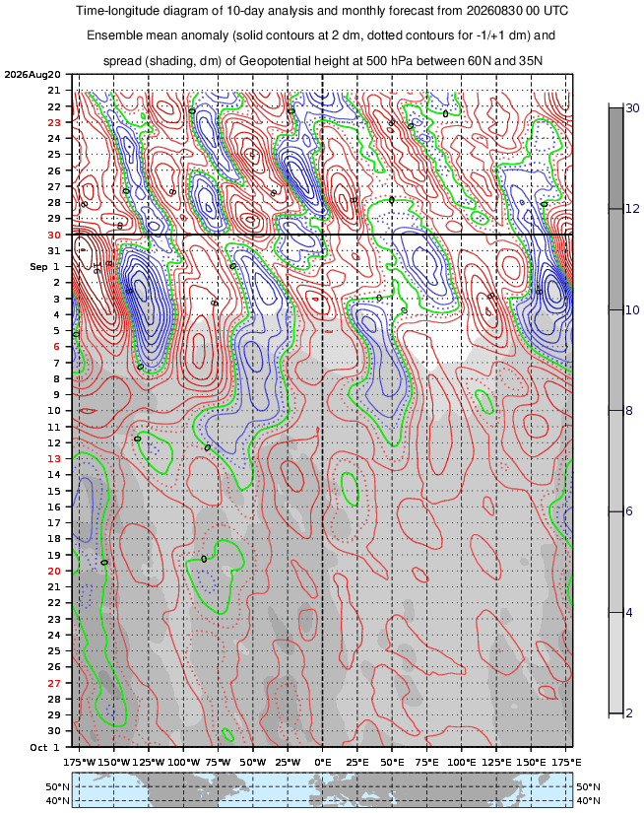This screenshot has height=813, width=644.
Task: Click the subtitle line starting "Ensemble mean anomaly"
Action: pyautogui.click(x=321, y=35)
